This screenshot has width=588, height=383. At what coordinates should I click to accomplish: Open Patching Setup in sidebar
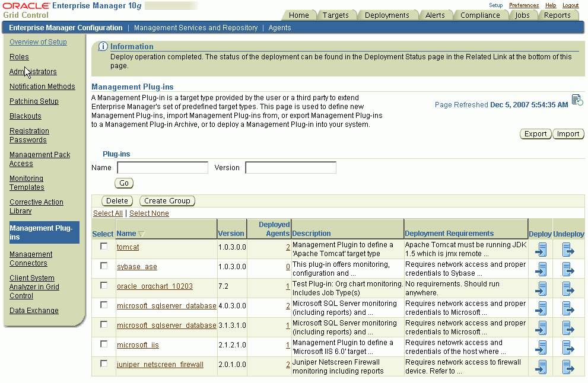(34, 101)
